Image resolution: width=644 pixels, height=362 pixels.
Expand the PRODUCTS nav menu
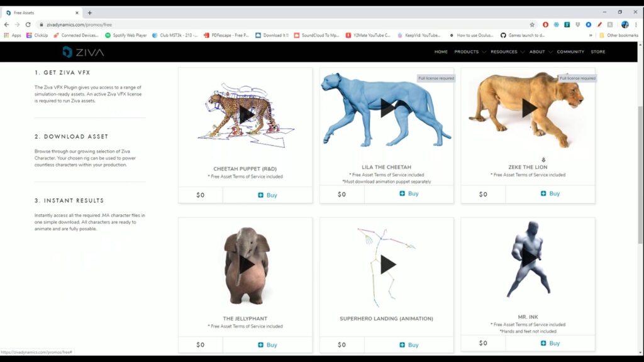point(470,52)
